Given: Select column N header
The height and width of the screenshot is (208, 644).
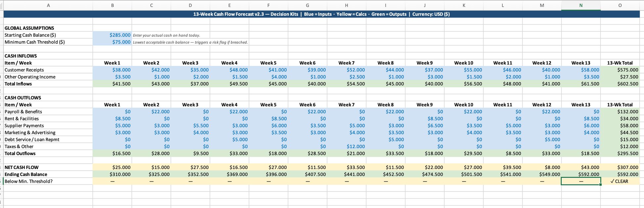Looking at the screenshot, I should pyautogui.click(x=581, y=5).
